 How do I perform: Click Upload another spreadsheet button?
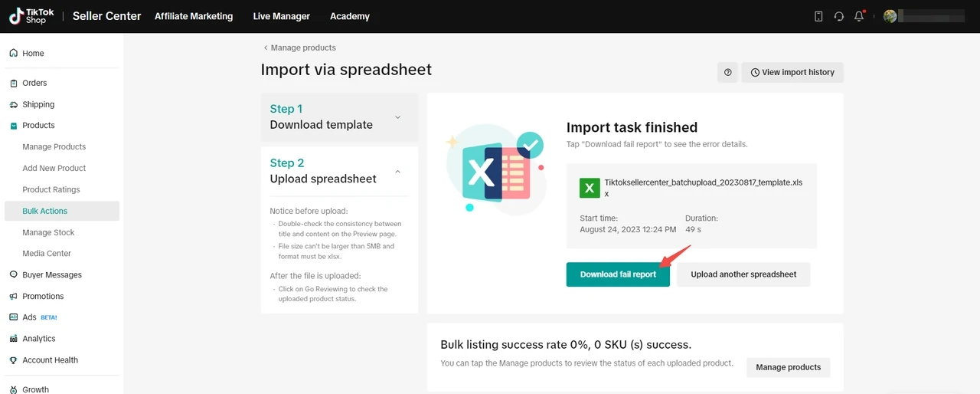743,274
